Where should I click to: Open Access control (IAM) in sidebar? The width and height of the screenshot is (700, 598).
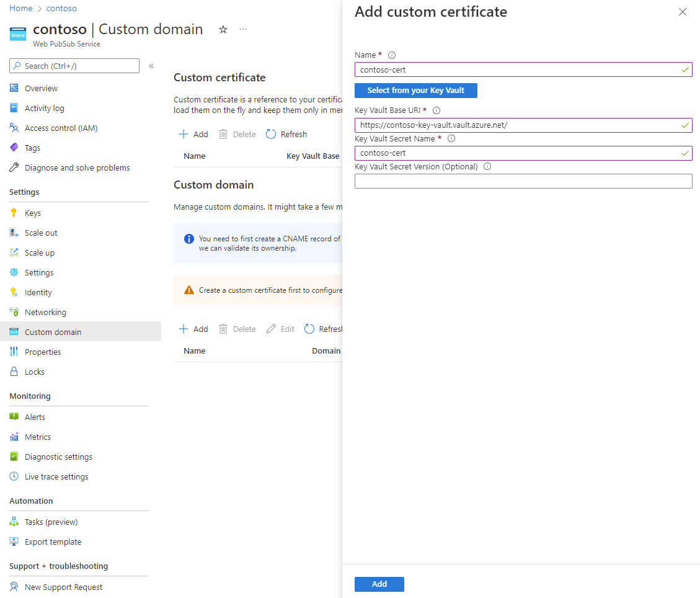[61, 128]
